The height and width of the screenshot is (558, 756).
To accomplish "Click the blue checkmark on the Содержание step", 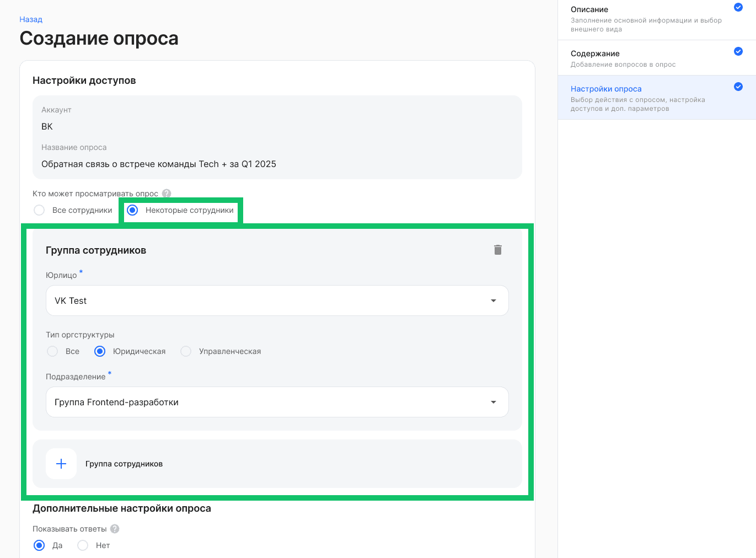I will pyautogui.click(x=738, y=51).
